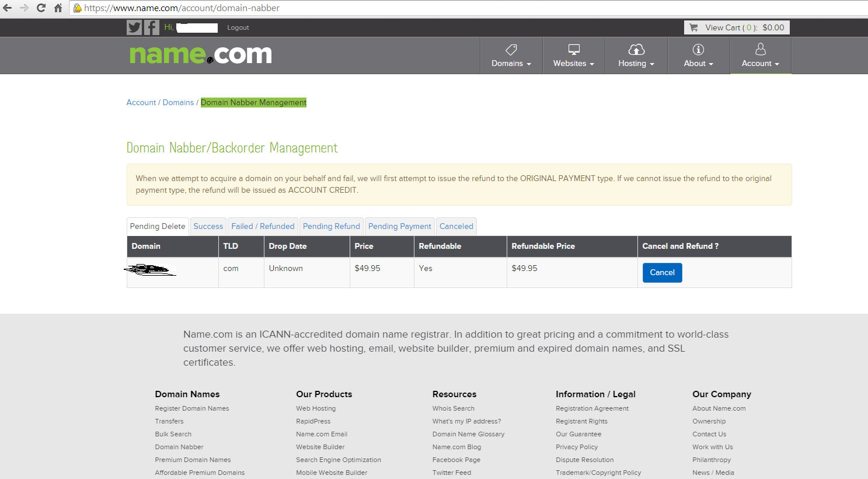Switch to the Success tab
This screenshot has height=479, width=868.
(208, 227)
